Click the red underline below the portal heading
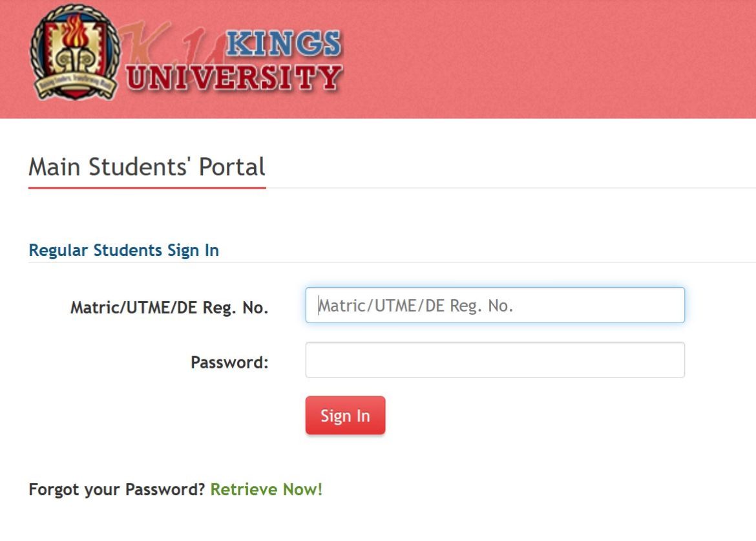This screenshot has height=541, width=756. tap(147, 188)
